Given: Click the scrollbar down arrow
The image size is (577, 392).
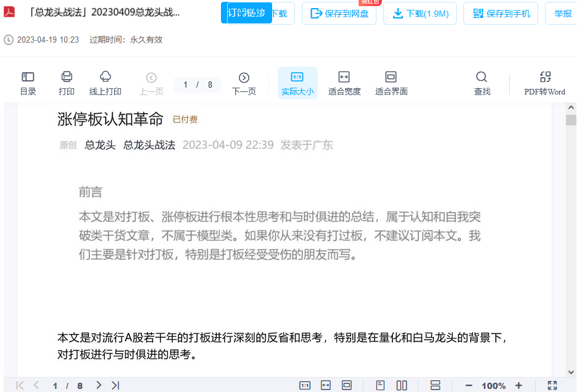Looking at the screenshot, I should (x=571, y=372).
